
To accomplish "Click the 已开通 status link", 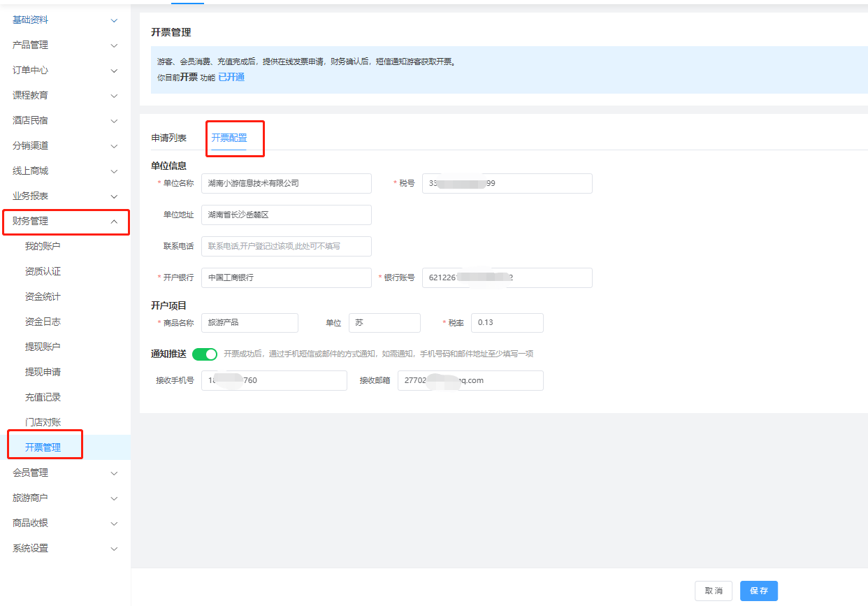I will point(231,78).
